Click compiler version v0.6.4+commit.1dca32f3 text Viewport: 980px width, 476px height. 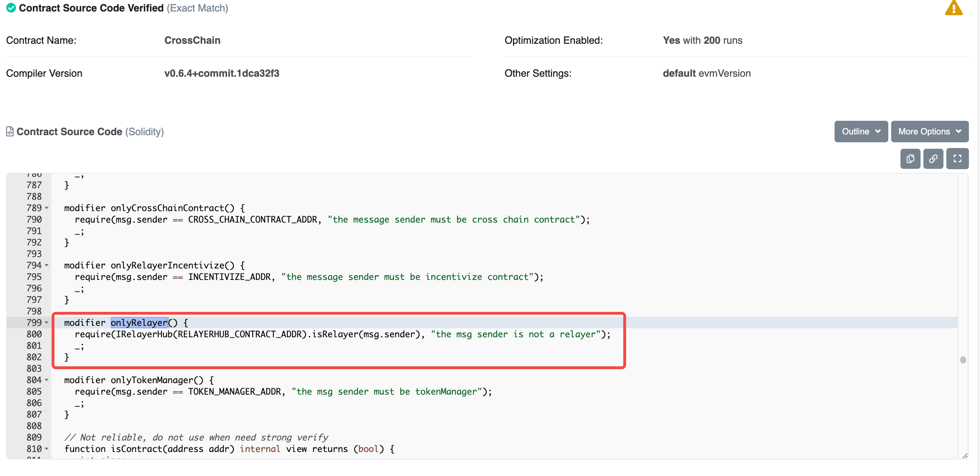tap(221, 73)
